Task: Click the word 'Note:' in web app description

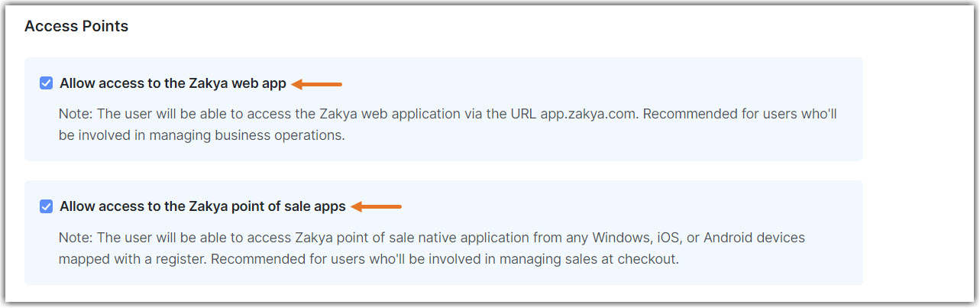Action: (76, 114)
